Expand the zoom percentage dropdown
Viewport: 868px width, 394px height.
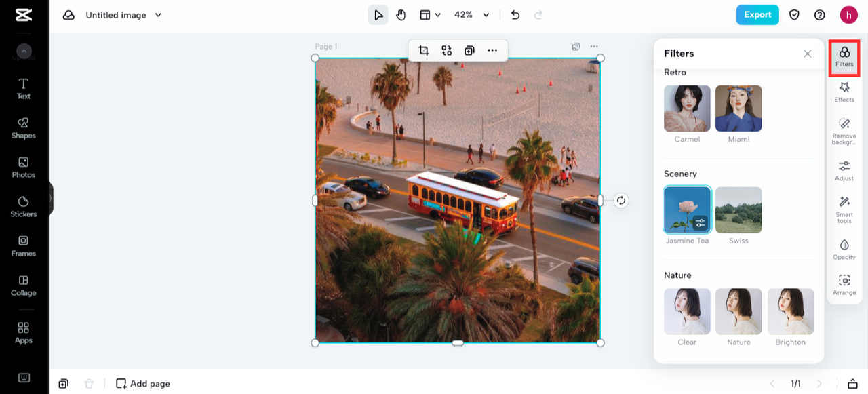click(x=486, y=15)
